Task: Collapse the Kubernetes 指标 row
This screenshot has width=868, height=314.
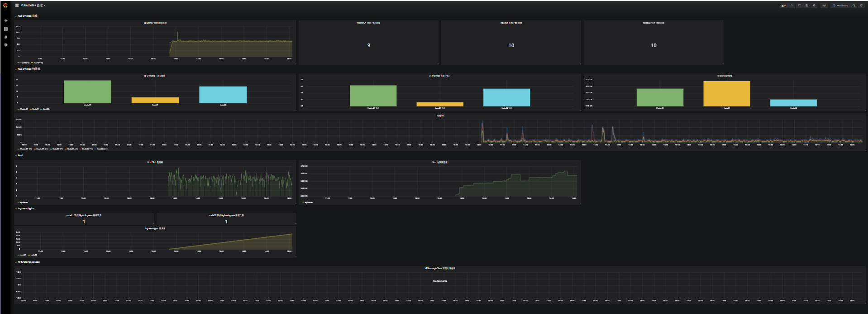Action: [x=27, y=16]
